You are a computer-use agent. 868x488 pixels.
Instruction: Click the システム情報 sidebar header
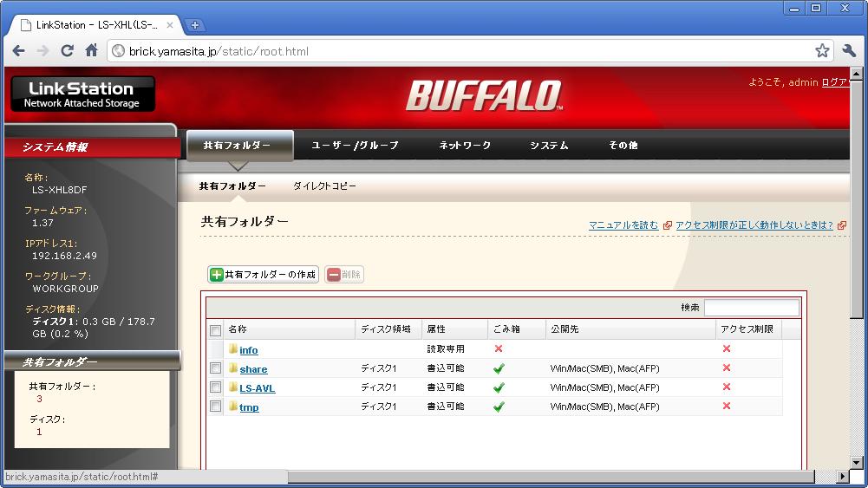point(91,147)
